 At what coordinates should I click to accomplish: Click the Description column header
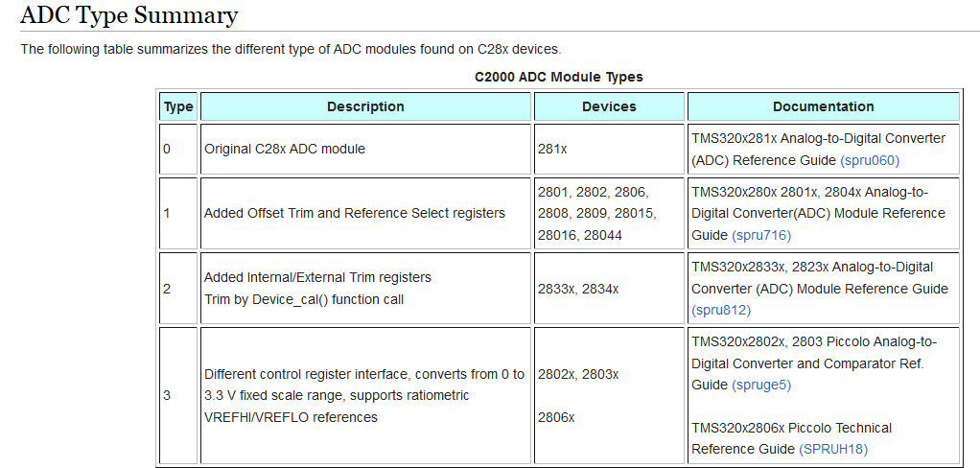click(x=365, y=106)
